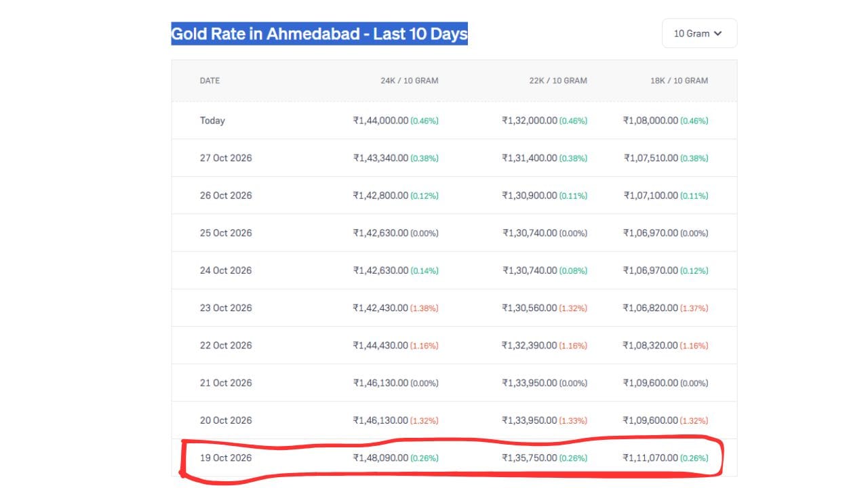This screenshot has height=488, width=868.
Task: Click Today's 24K price ₹1,44,000.00
Action: 380,121
